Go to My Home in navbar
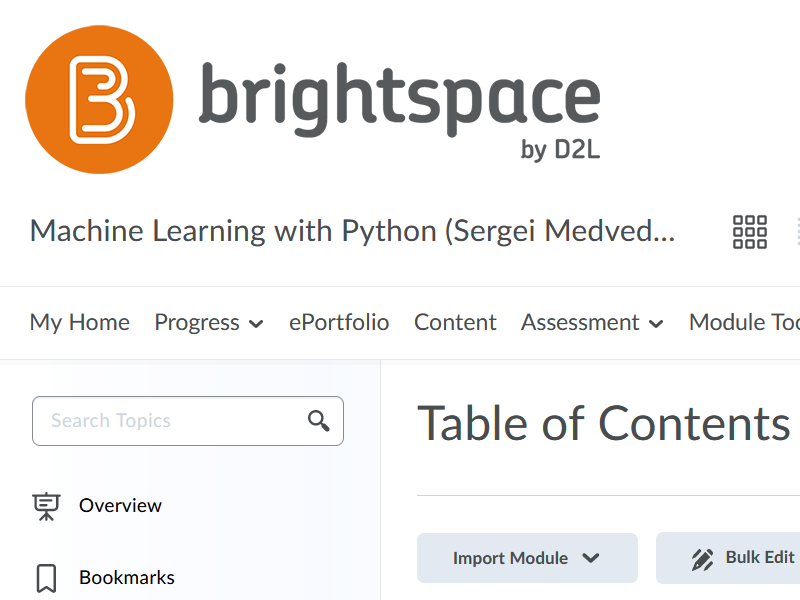This screenshot has height=600, width=800. tap(80, 322)
